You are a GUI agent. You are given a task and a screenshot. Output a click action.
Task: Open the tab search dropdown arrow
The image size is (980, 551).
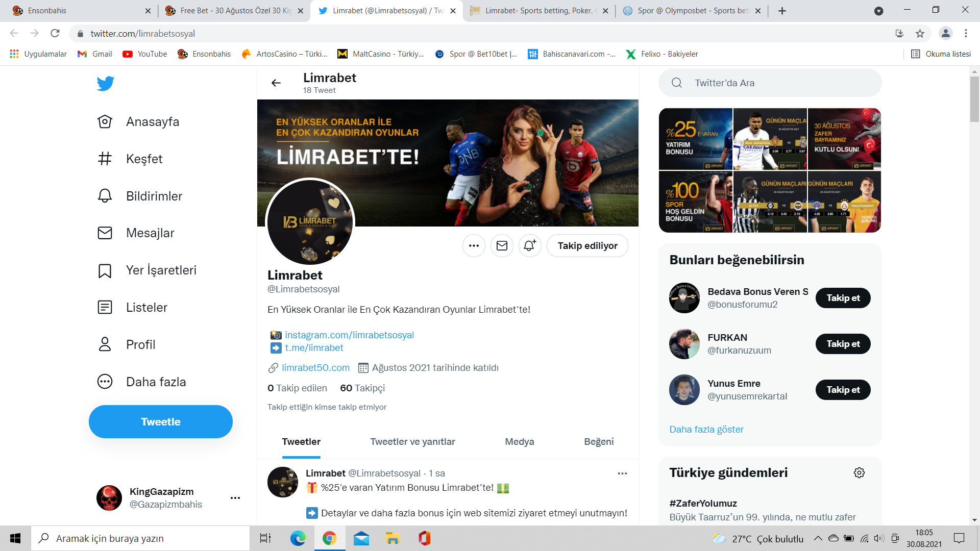878,11
